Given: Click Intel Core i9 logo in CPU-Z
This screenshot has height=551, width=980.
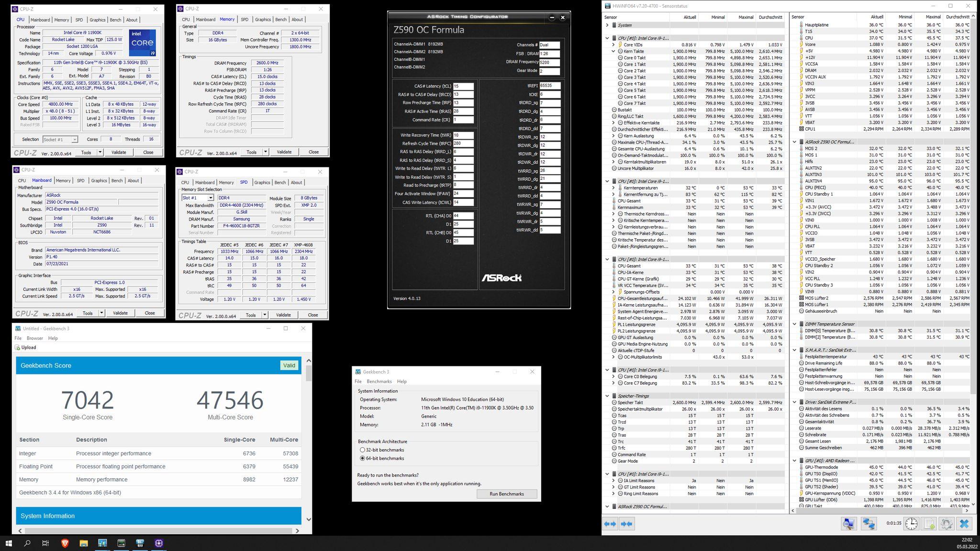Looking at the screenshot, I should pyautogui.click(x=142, y=42).
